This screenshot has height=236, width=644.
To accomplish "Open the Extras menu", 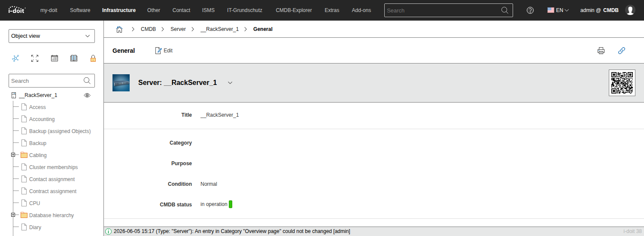I will point(332,10).
